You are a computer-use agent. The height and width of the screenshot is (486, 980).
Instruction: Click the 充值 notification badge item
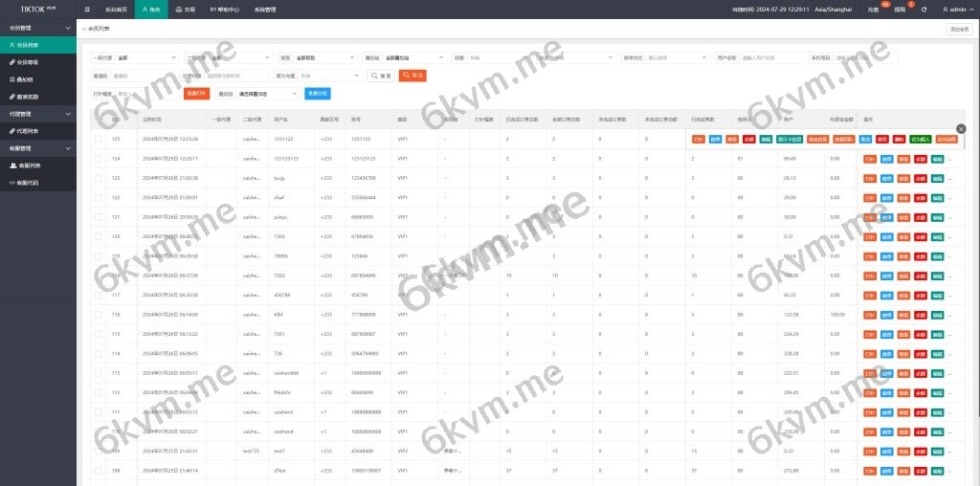point(874,9)
